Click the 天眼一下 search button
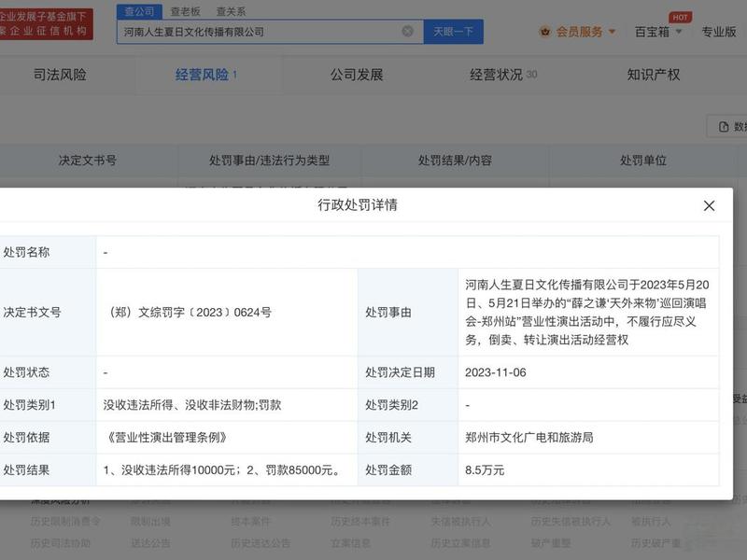Screen dimensions: 747x560 point(453,32)
